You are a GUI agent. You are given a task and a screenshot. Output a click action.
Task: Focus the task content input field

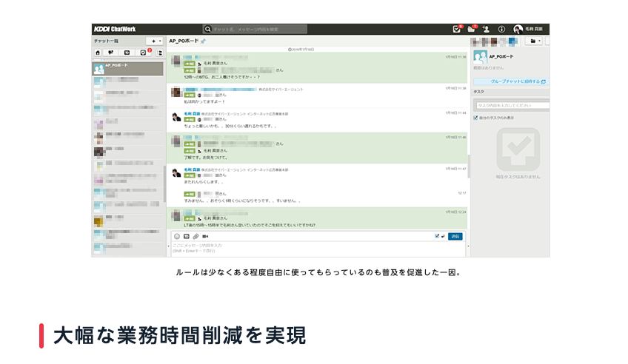tap(512, 105)
